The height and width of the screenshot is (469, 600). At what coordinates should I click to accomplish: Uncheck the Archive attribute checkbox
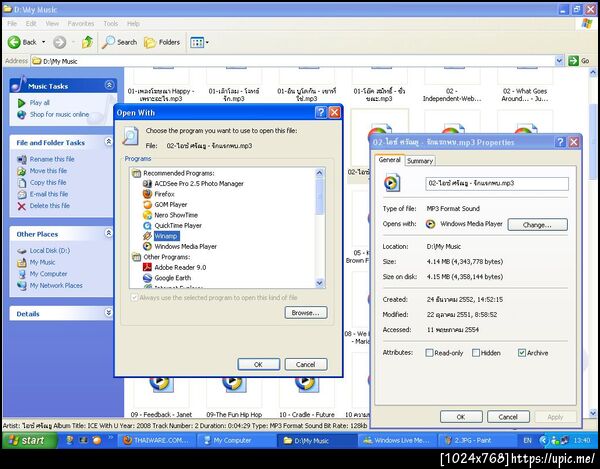coord(522,353)
